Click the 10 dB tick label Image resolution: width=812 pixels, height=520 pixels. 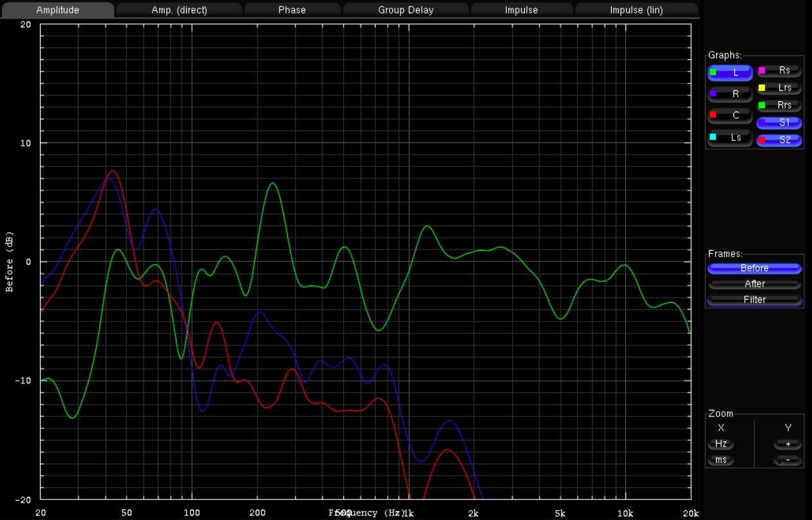[x=26, y=143]
